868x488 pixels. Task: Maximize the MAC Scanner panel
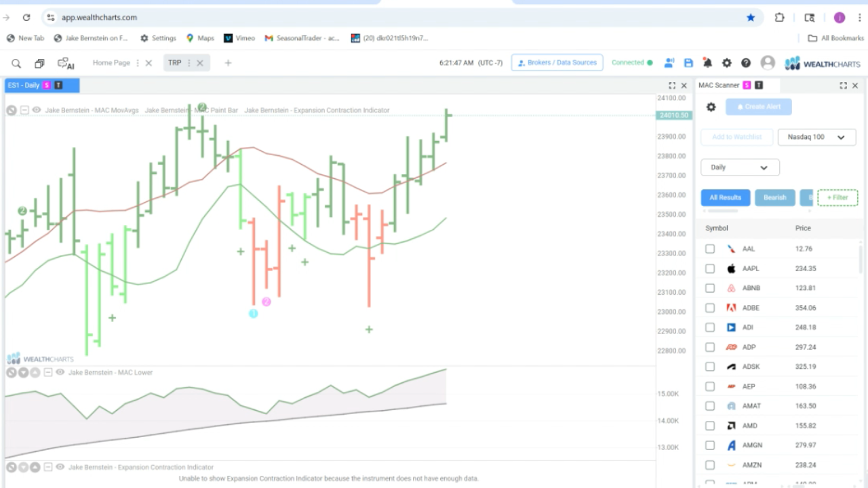tap(844, 85)
